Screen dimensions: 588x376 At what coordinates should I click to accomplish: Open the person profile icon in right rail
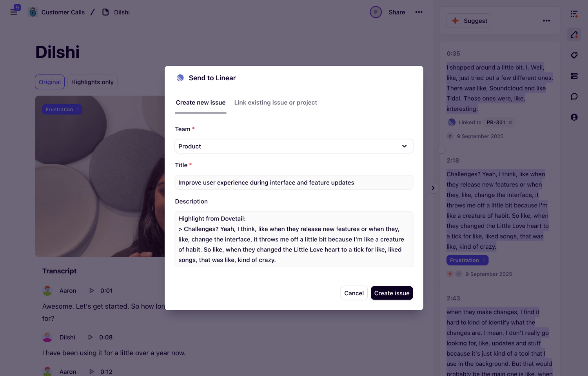(x=574, y=117)
